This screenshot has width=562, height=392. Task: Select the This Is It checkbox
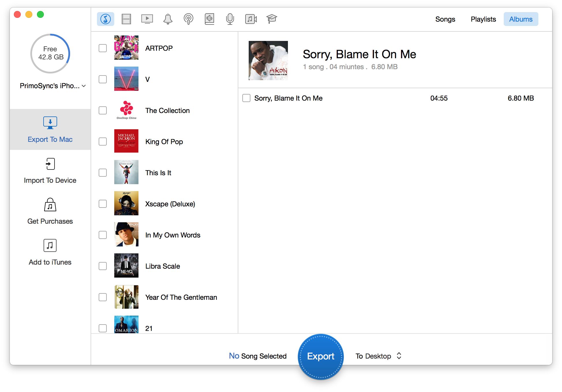(103, 173)
